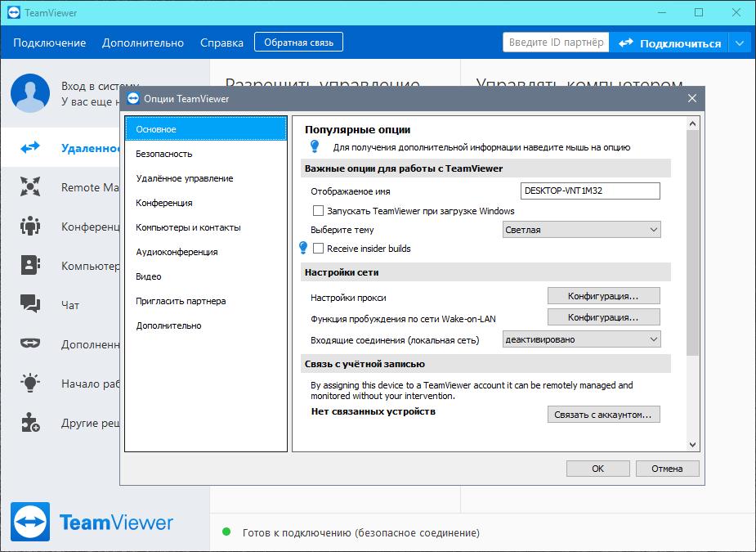Click the lightbulb Getting Started sidebar icon
This screenshot has height=552, width=756.
30,384
